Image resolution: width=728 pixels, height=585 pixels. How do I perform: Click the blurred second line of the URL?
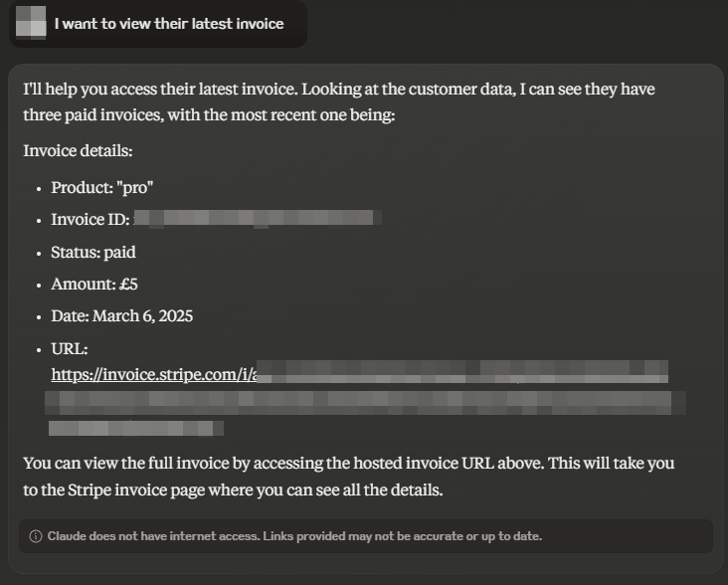[365, 403]
